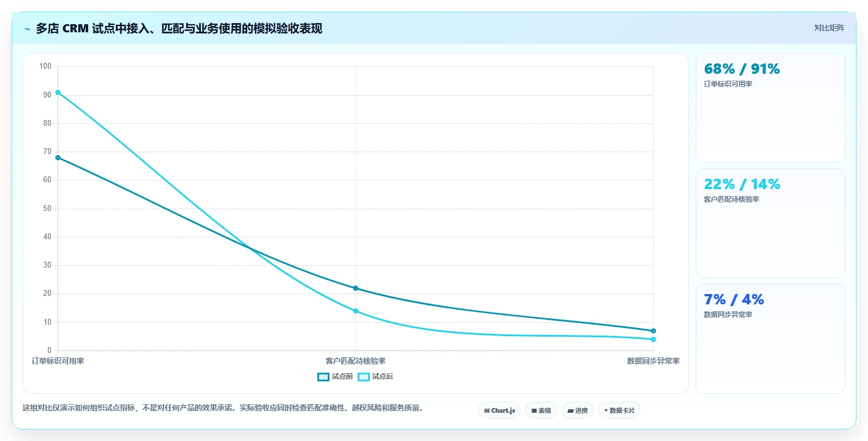Click the 22% / 14% card value
This screenshot has height=441, width=868.
click(x=742, y=184)
